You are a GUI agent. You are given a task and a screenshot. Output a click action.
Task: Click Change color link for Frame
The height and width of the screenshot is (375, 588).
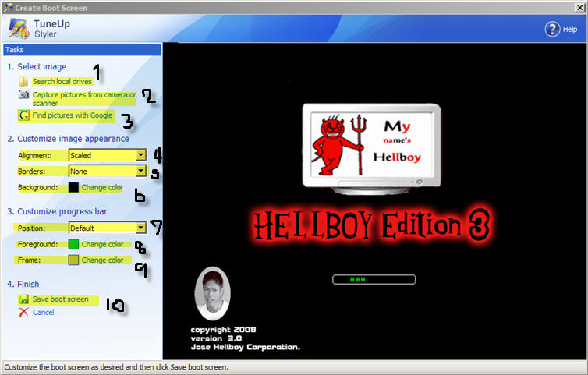(102, 260)
